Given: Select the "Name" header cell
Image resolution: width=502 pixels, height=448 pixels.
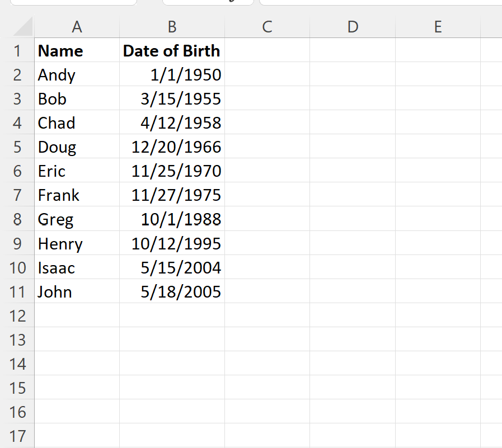Looking at the screenshot, I should pos(77,51).
